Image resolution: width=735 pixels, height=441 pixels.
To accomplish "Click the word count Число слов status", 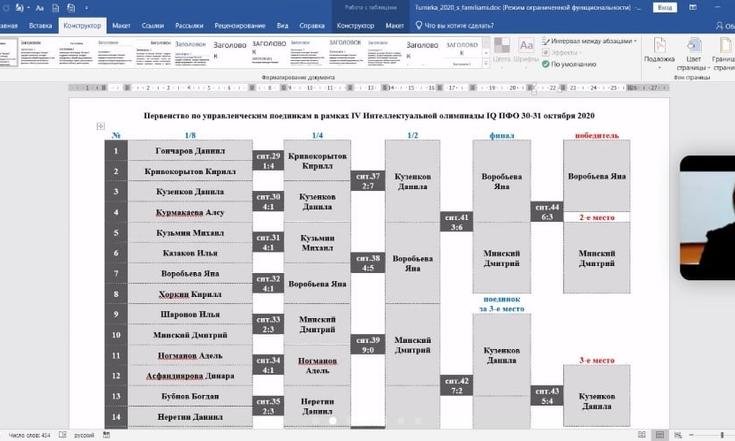I will 29,435.
